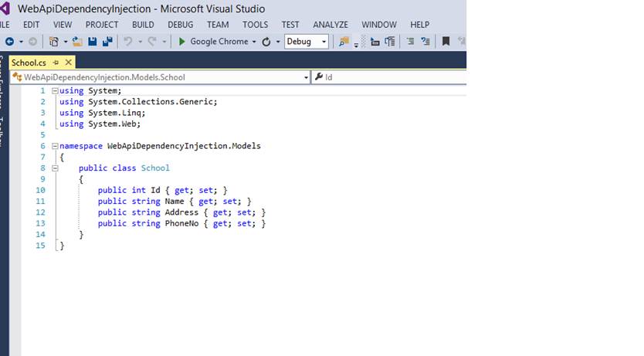This screenshot has width=644, height=356.
Task: Save the file with the floppy icon
Action: click(x=93, y=42)
